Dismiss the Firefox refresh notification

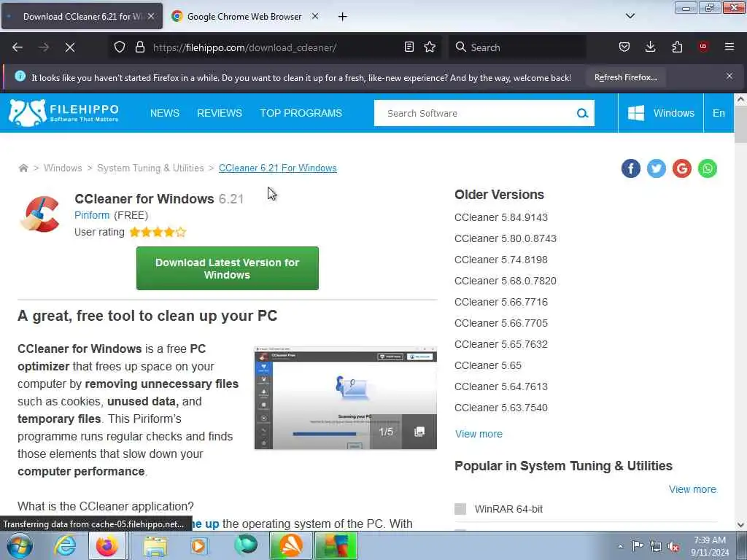[x=729, y=76]
